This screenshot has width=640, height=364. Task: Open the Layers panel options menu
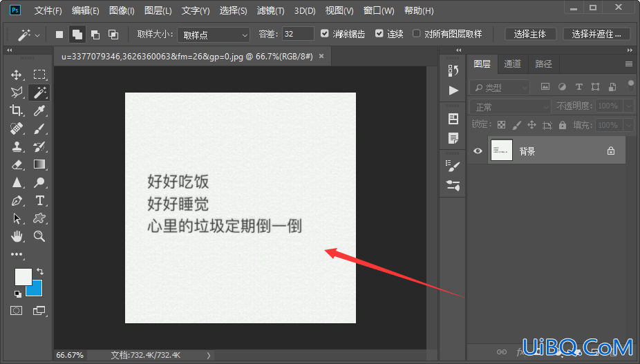coord(628,64)
